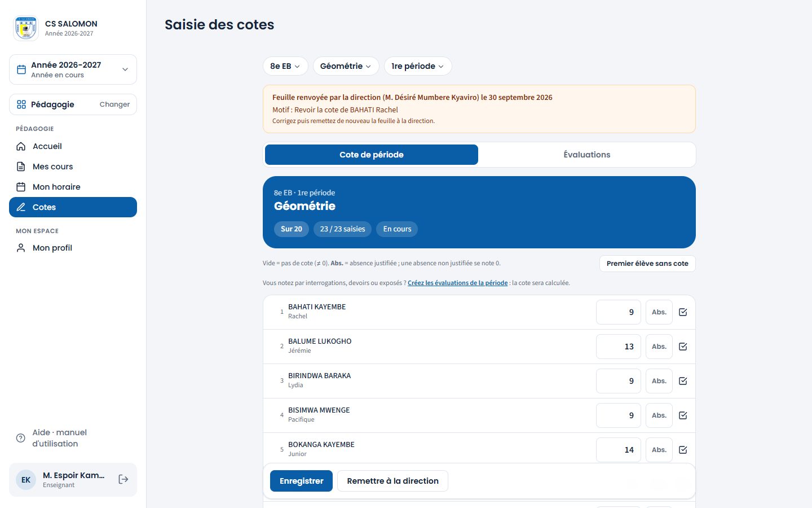812x508 pixels.
Task: Click the score field for BOKANGA KAYEMBE
Action: tap(619, 450)
